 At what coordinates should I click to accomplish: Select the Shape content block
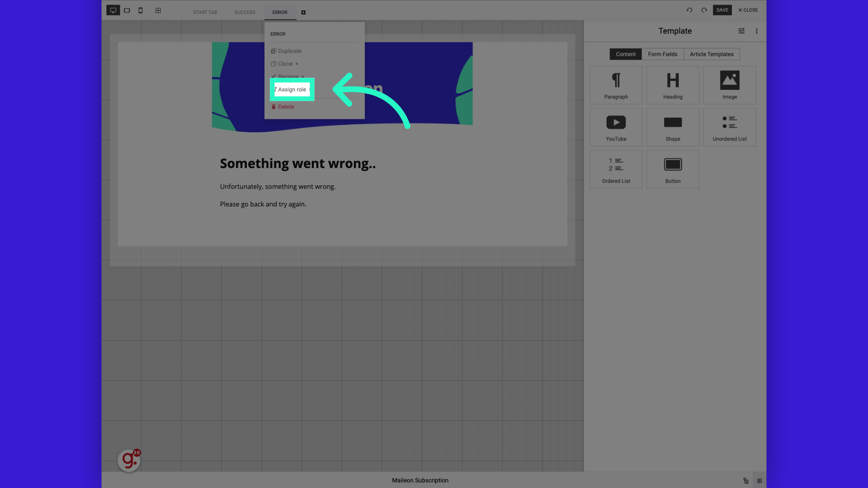click(x=672, y=127)
